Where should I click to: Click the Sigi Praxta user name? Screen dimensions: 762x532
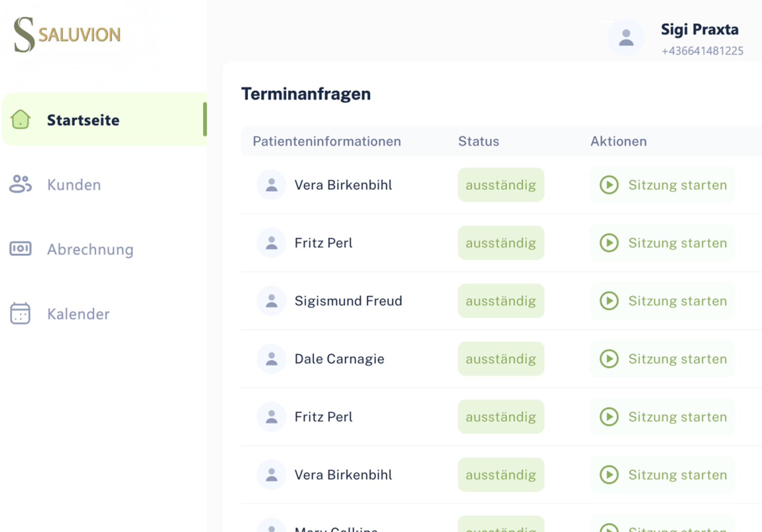click(699, 29)
